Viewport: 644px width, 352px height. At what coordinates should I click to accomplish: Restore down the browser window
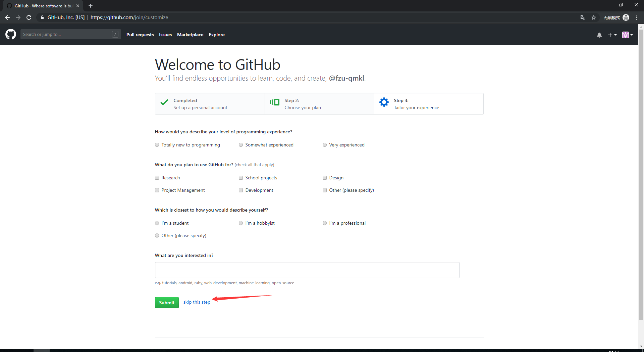coord(621,5)
